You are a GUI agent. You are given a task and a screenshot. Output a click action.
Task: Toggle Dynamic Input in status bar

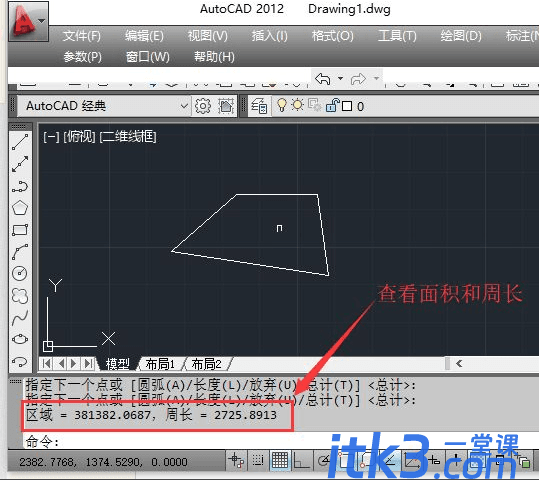click(434, 460)
